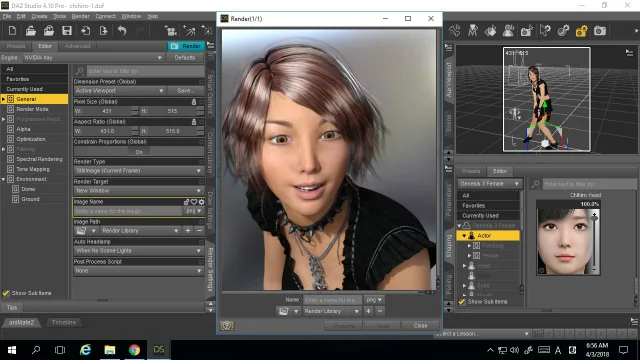Select the Active Pose figure tool icon
Viewport: 640px width, 360px height.
[509, 31]
